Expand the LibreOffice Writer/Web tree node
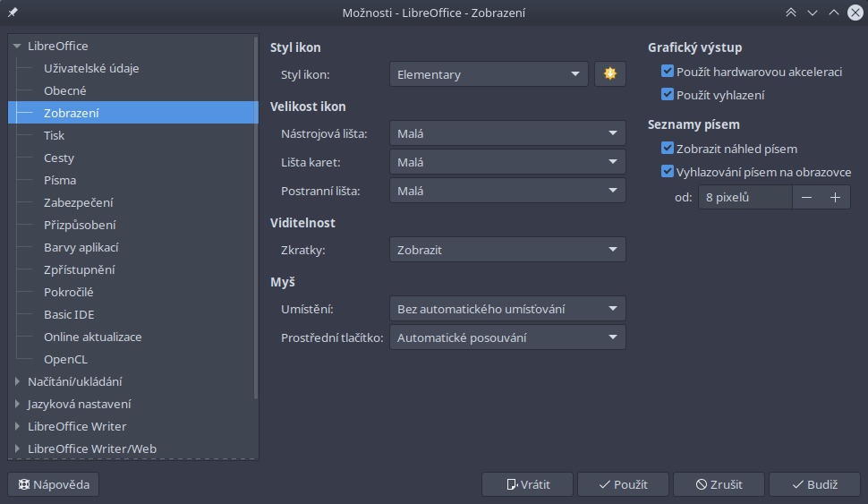This screenshot has width=868, height=504. coord(17,448)
